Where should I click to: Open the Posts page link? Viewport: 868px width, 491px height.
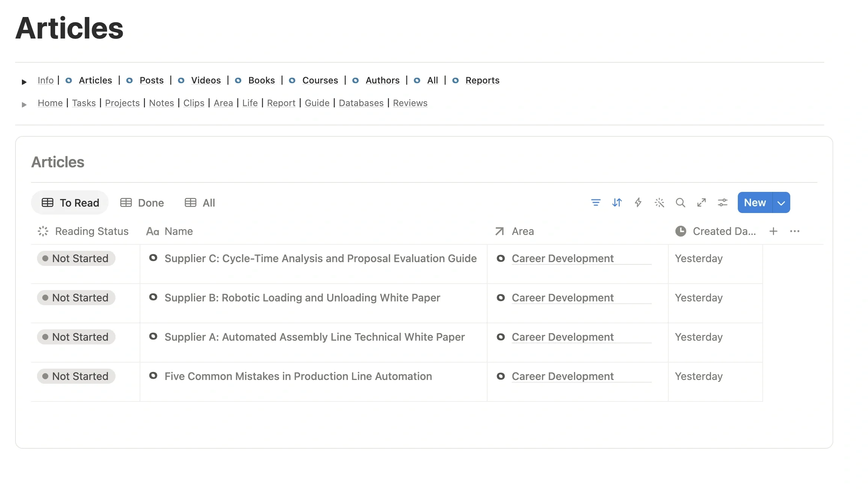coord(151,80)
